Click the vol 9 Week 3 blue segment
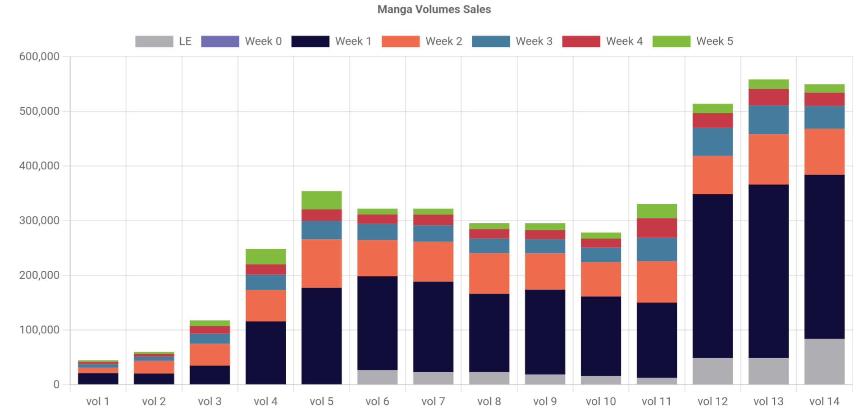Image resolution: width=868 pixels, height=411 pixels. pyautogui.click(x=545, y=246)
